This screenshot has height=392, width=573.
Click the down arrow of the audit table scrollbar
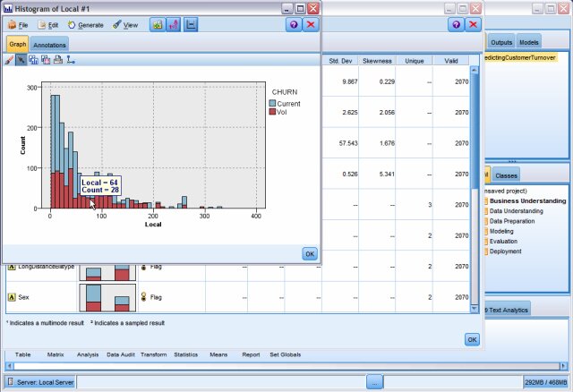pyautogui.click(x=474, y=309)
